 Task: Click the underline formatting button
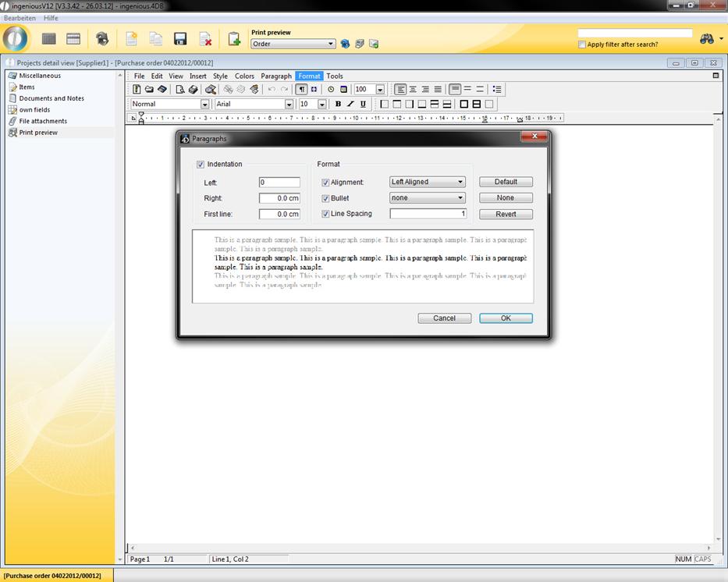[363, 104]
